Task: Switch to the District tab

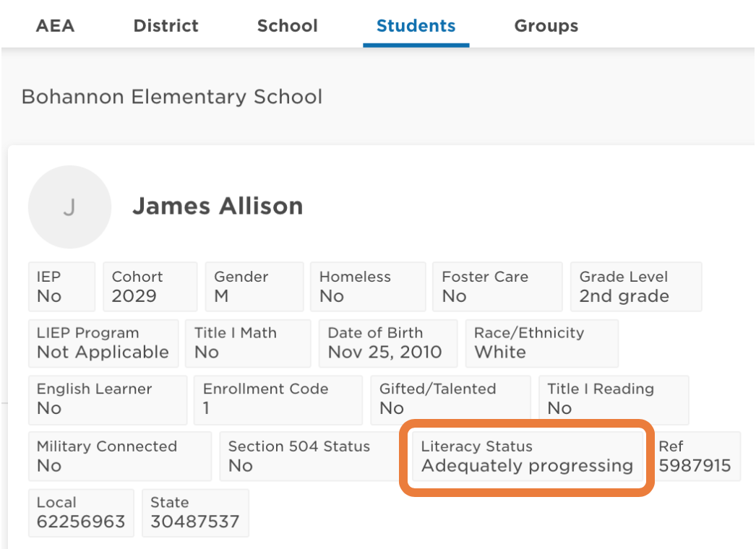Action: pyautogui.click(x=166, y=26)
